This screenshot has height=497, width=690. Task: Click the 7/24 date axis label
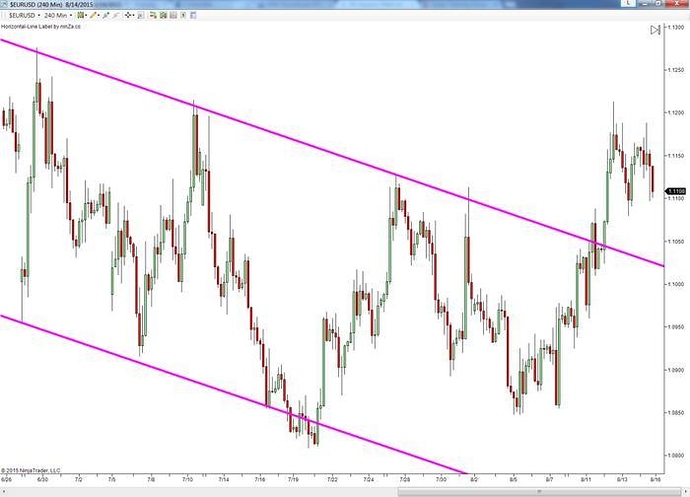[368, 479]
